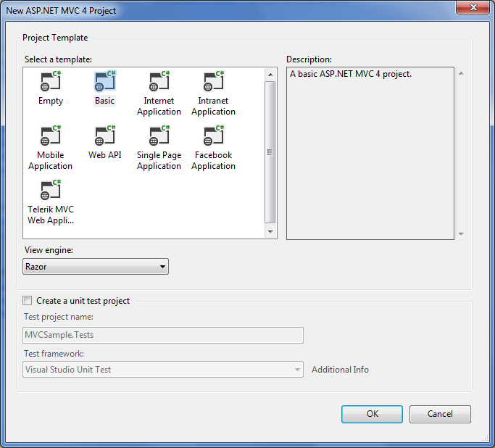Open the Additional Info link
The width and height of the screenshot is (495, 448).
point(340,370)
